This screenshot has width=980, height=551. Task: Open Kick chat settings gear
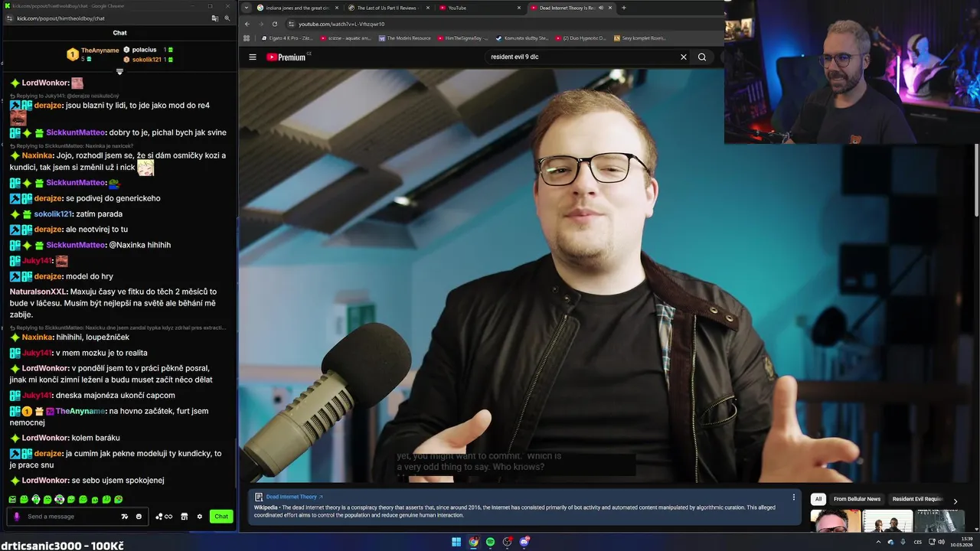click(200, 517)
